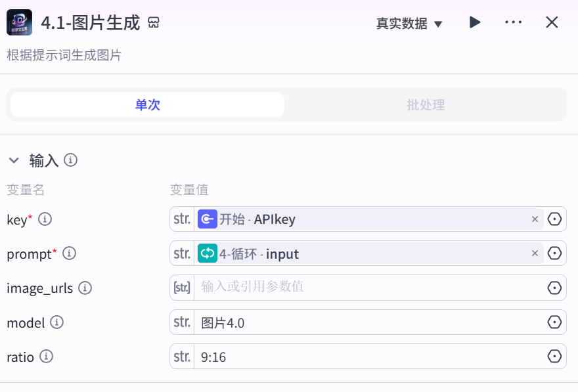This screenshot has height=392, width=578.
Task: Close the 4.1-图片生成 panel
Action: coord(552,22)
